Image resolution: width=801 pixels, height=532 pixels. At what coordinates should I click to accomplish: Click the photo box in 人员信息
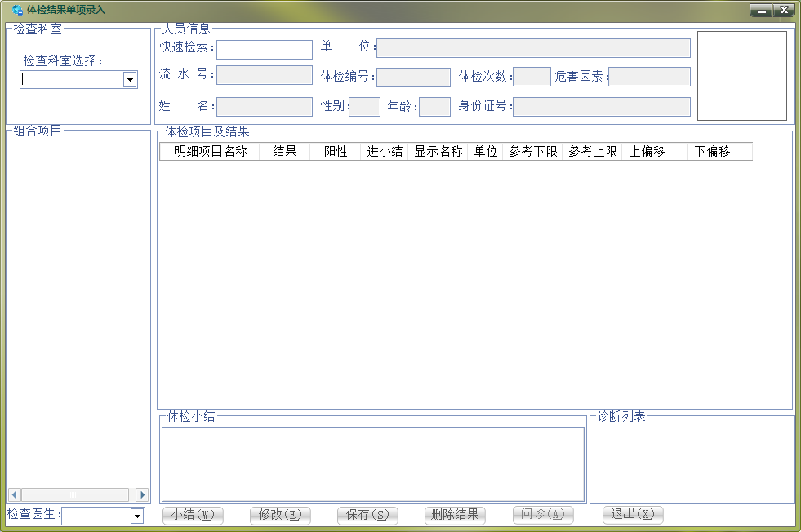[x=742, y=76]
